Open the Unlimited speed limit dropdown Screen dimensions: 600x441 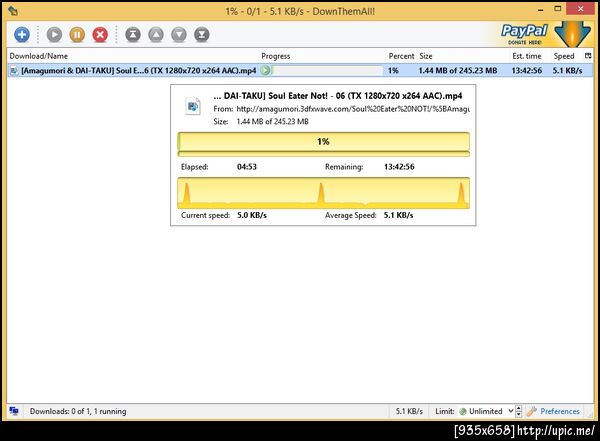point(486,411)
